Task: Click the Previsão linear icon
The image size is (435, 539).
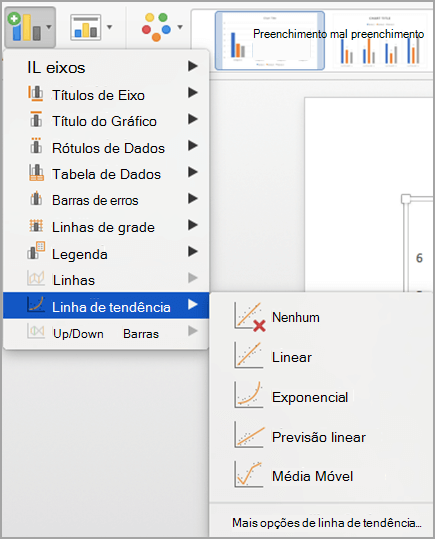Action: 249,435
